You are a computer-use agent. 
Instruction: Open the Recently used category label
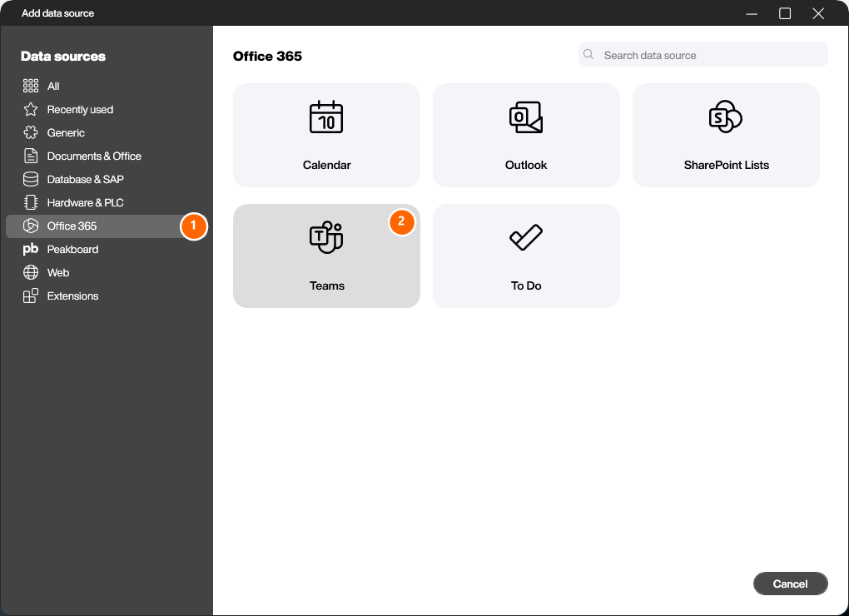(80, 109)
